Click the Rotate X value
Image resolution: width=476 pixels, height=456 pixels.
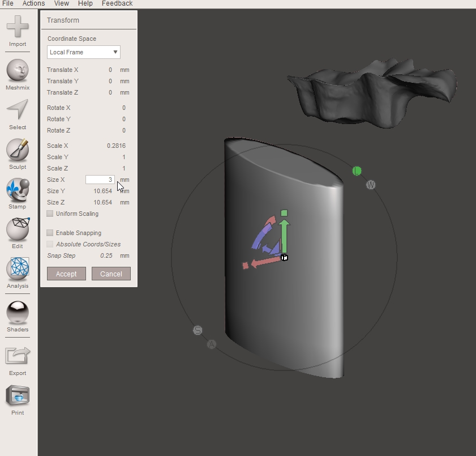click(124, 108)
